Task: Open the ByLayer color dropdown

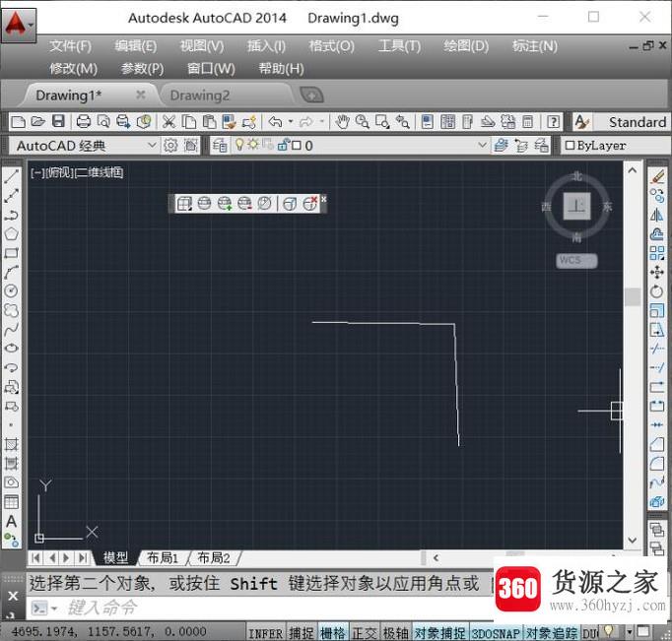Action: (615, 146)
